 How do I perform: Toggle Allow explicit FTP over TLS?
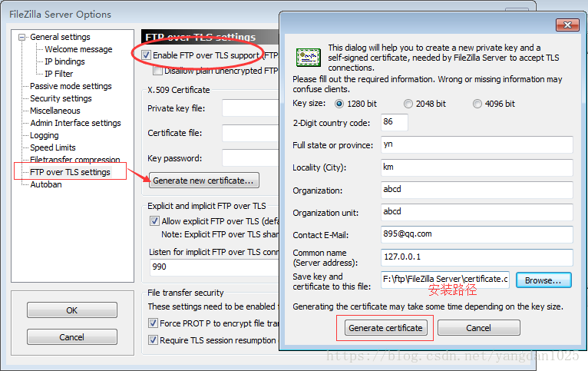[154, 221]
